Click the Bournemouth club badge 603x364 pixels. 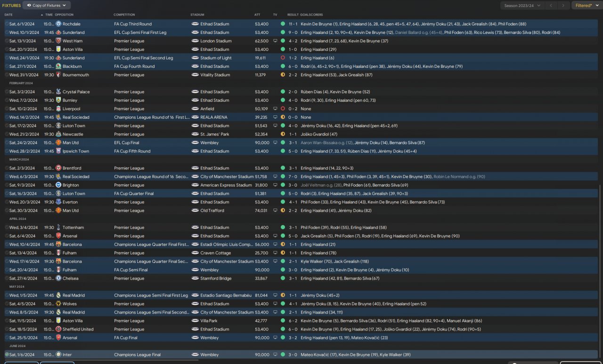58,75
